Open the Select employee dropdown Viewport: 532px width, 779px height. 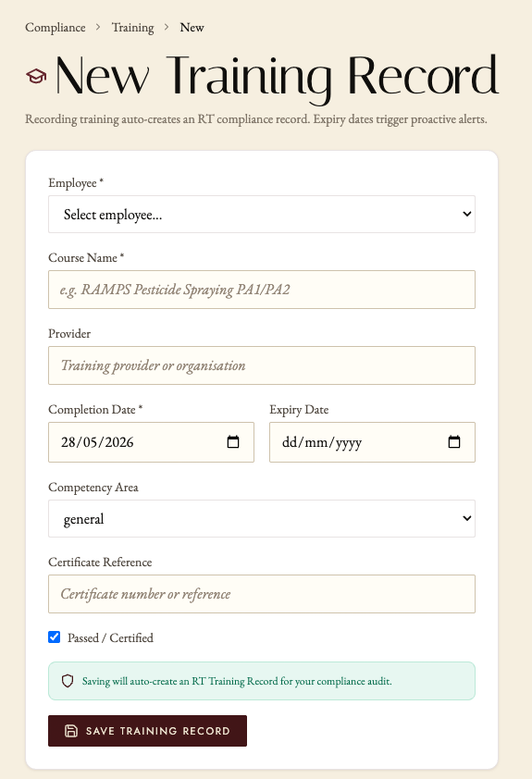[262, 214]
